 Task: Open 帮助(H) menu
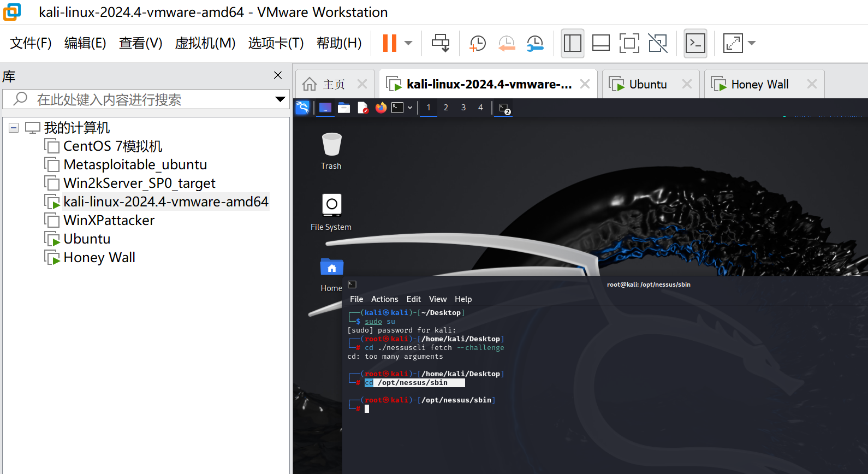click(339, 43)
